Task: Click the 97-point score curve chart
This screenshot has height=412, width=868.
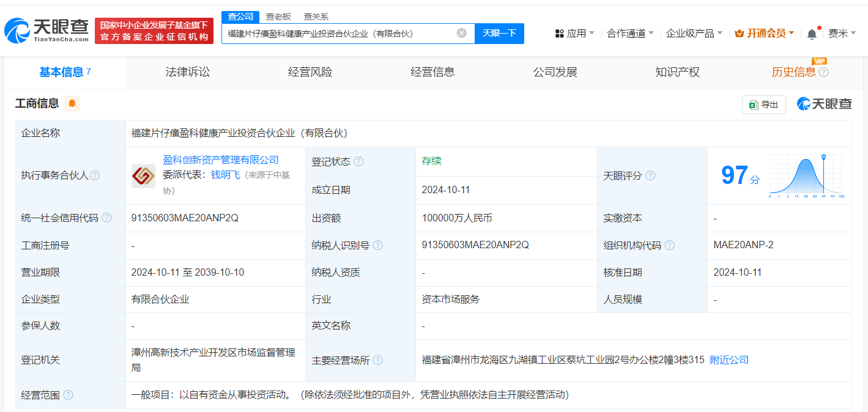Action: coord(806,175)
